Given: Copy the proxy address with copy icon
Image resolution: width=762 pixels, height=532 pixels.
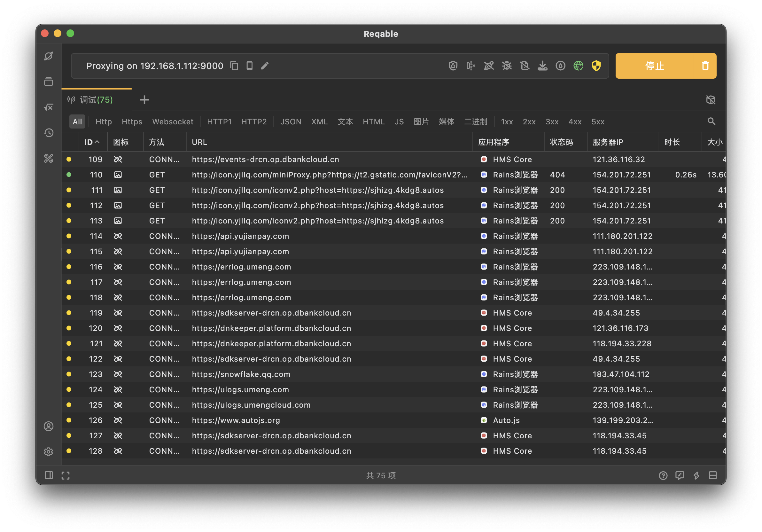Looking at the screenshot, I should pos(234,66).
